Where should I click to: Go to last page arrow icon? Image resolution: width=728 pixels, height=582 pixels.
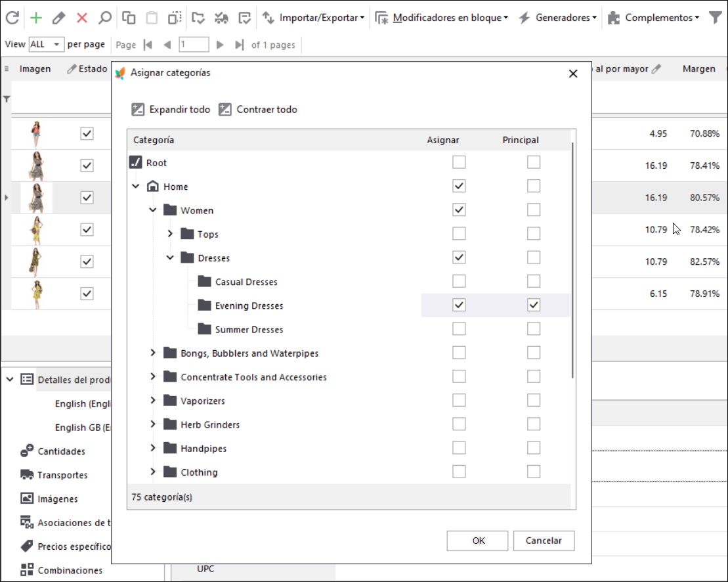tap(239, 45)
